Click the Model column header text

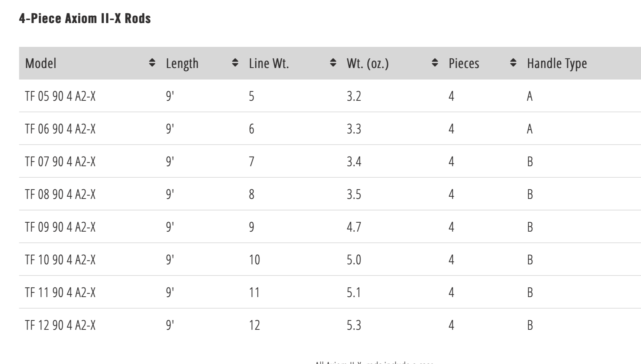41,63
